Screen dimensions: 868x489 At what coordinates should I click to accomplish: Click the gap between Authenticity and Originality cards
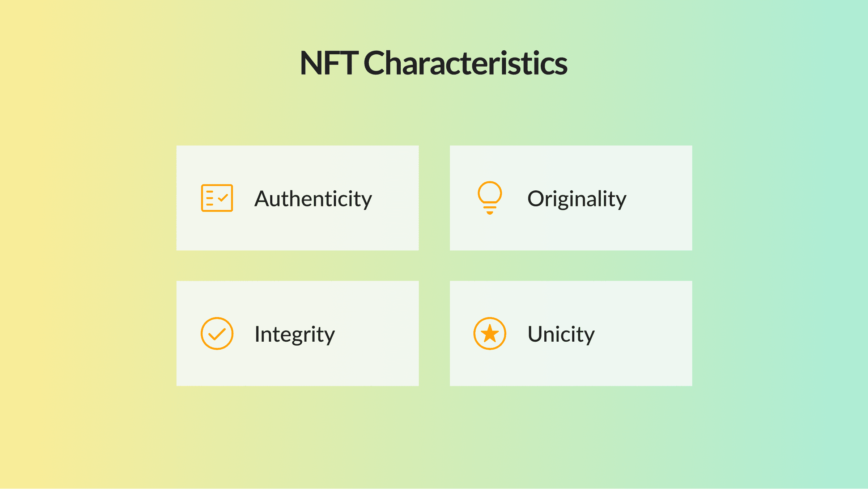434,198
